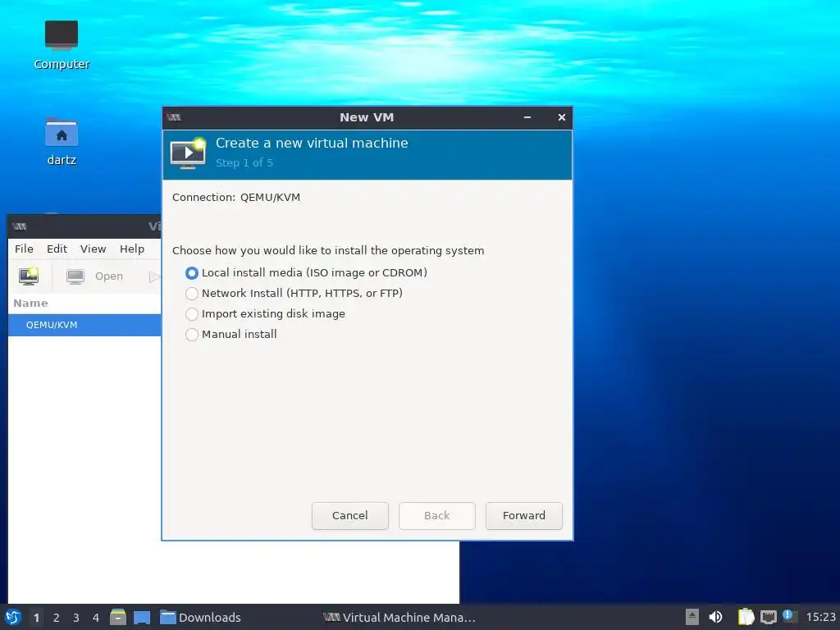
Task: Open the Computer desktop icon
Action: pyautogui.click(x=61, y=46)
